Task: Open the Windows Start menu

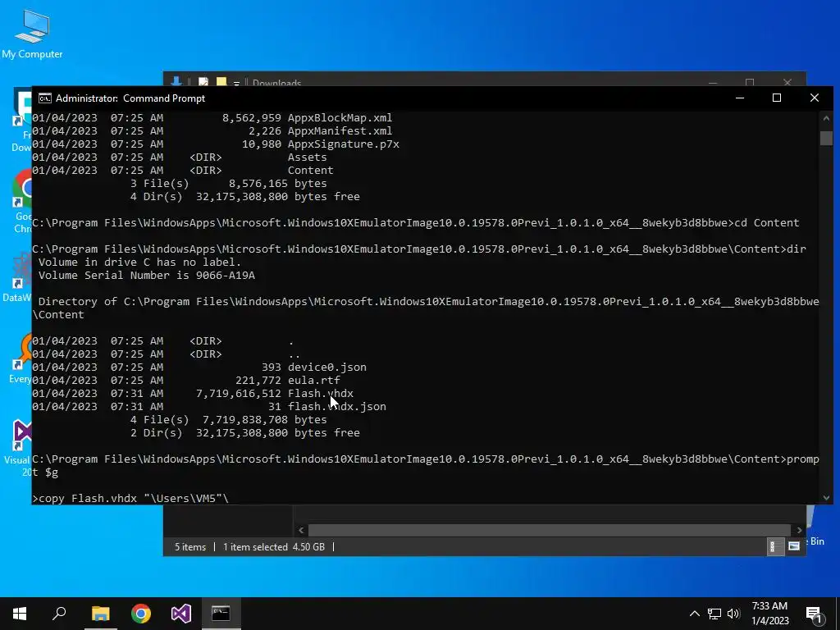Action: [20, 614]
